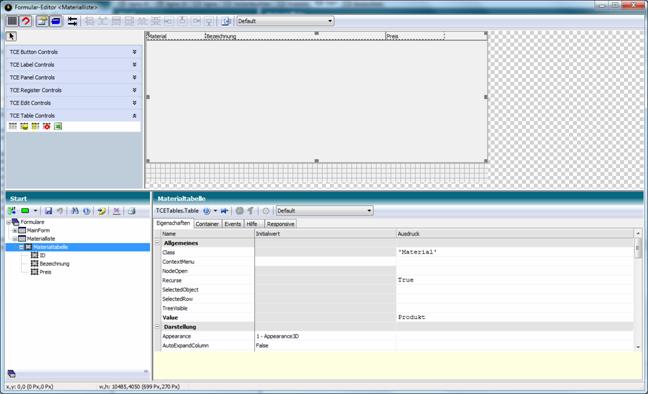Select Bezeichnung in the form tree
The width and height of the screenshot is (648, 394).
click(54, 263)
